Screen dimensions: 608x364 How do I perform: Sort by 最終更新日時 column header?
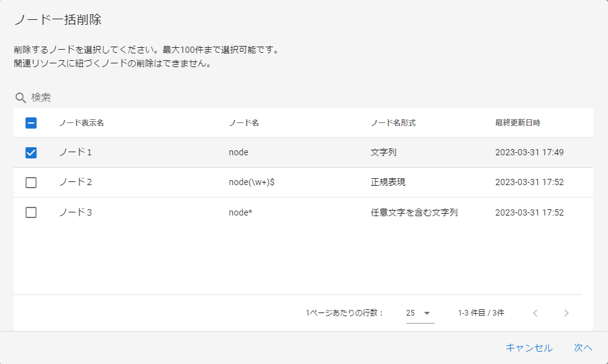(517, 123)
